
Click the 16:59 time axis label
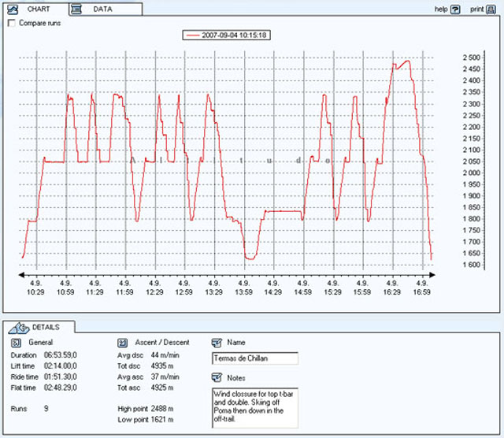pos(422,292)
